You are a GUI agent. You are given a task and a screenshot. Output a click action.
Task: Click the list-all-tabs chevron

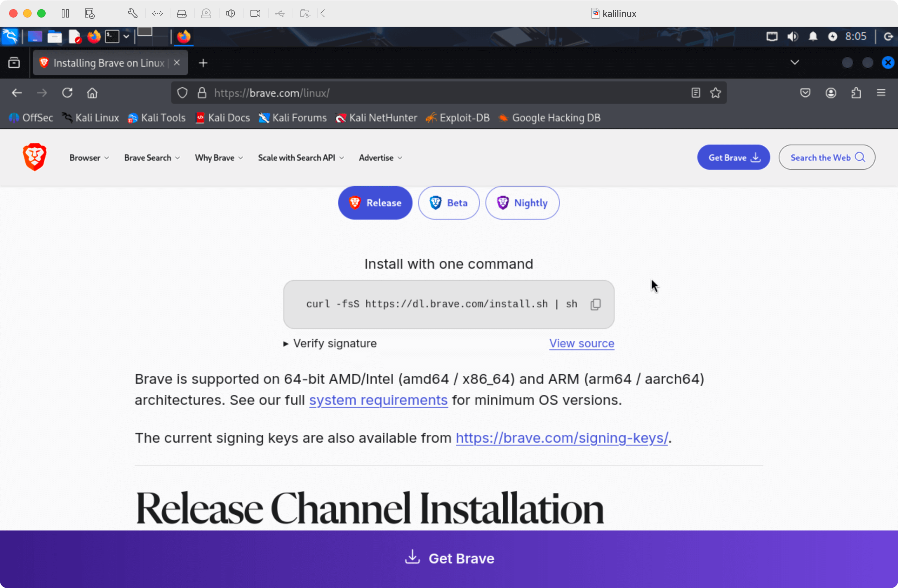point(795,62)
